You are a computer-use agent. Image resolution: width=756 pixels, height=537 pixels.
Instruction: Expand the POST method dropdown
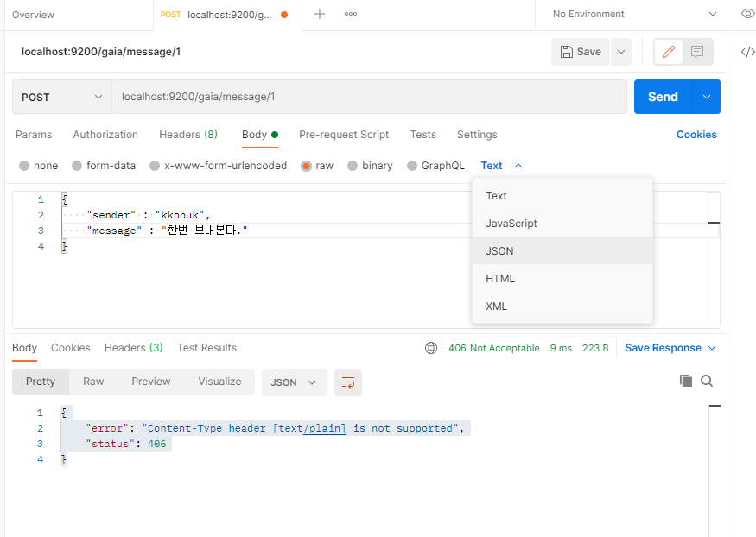click(x=62, y=97)
